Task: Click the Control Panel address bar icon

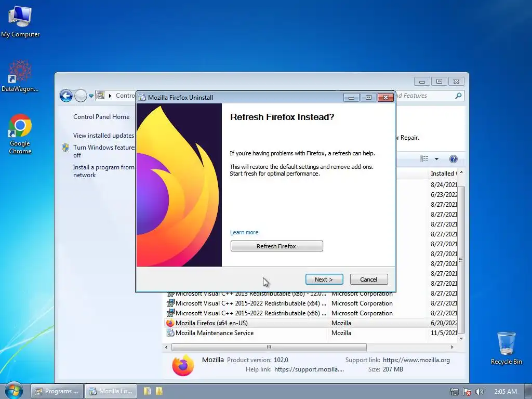Action: [x=101, y=96]
